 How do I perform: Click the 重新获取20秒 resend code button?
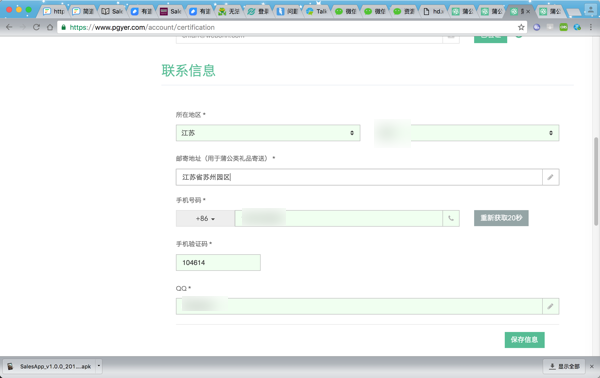click(501, 218)
